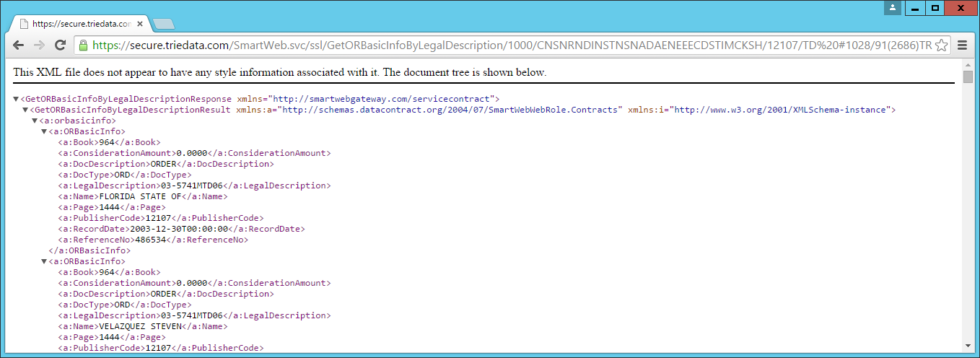Screen dimensions: 980x358
Task: Collapse the second a:ORBasicInfo entry
Action: point(44,261)
